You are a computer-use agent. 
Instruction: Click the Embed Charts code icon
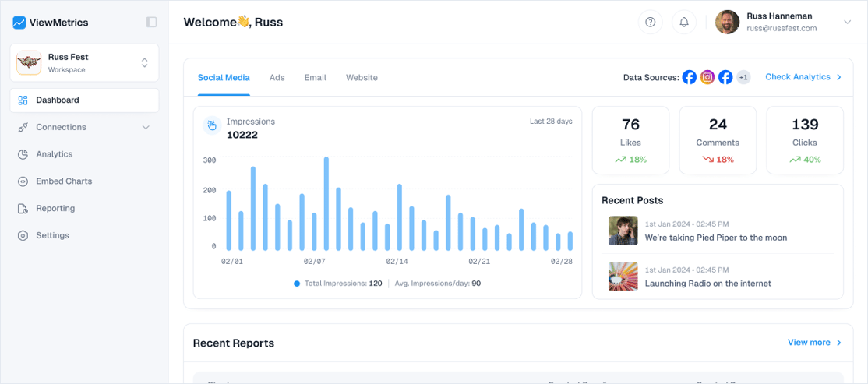click(23, 181)
